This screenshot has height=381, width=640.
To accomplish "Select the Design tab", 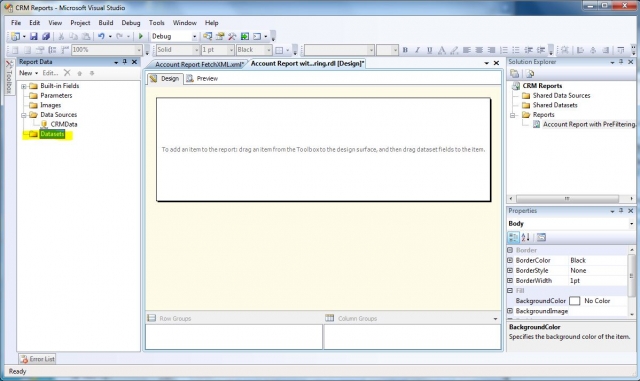I will (164, 78).
